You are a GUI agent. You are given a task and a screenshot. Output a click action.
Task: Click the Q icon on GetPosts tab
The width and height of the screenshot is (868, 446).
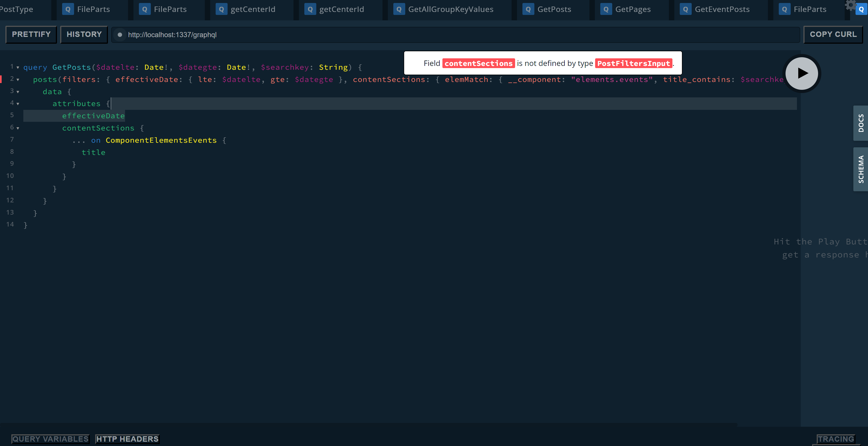tap(528, 9)
